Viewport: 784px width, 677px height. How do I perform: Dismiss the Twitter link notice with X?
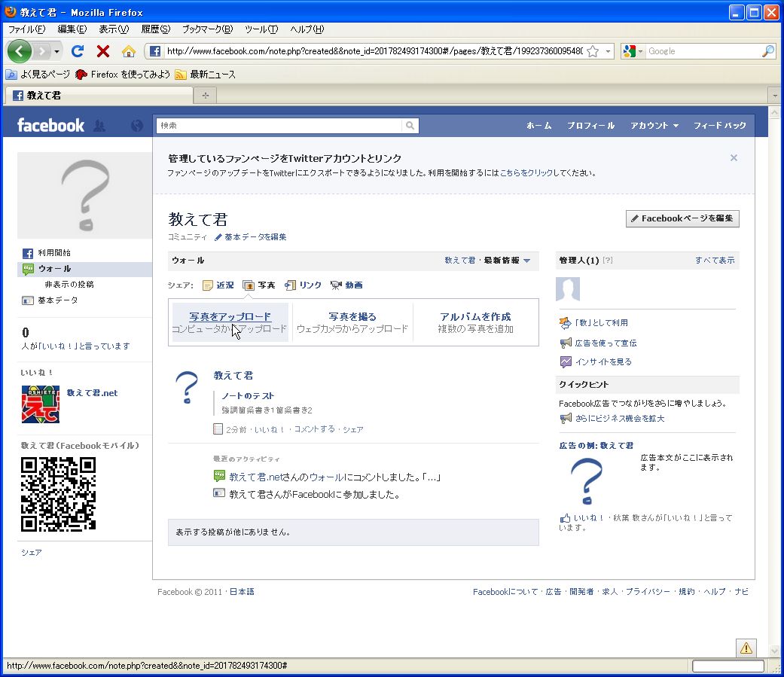click(x=734, y=158)
